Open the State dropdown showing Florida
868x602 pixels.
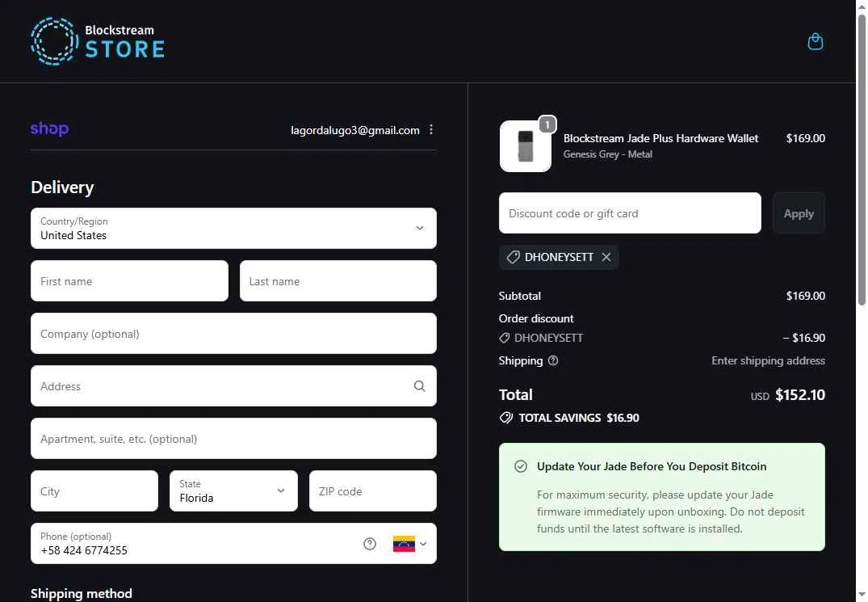click(233, 490)
